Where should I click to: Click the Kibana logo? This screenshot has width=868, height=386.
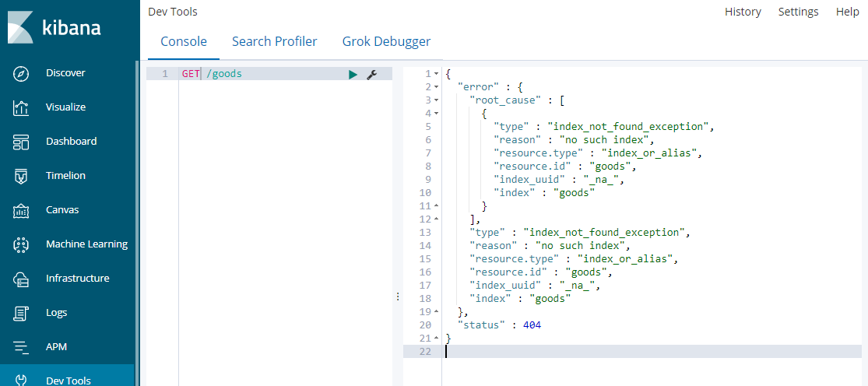[x=54, y=27]
